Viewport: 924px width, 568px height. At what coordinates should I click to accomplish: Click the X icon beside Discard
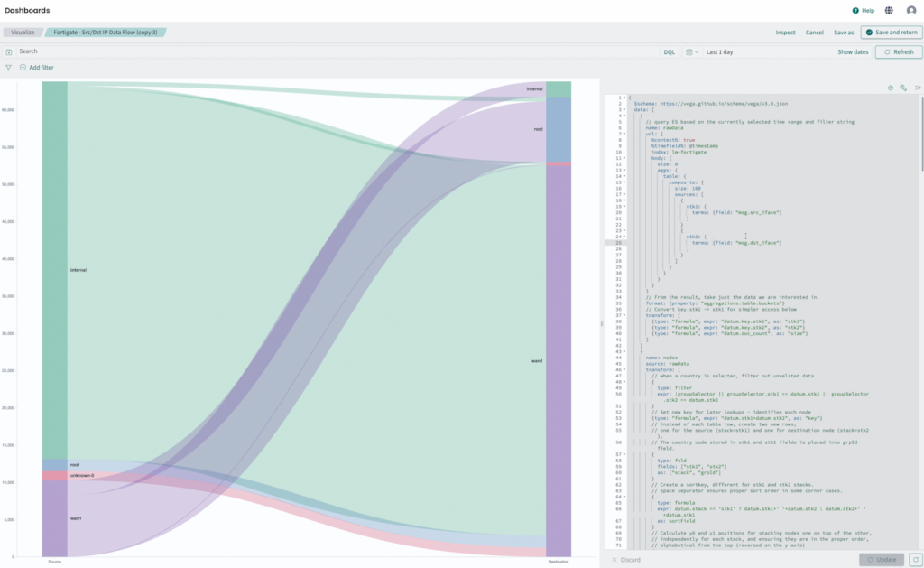click(x=614, y=560)
